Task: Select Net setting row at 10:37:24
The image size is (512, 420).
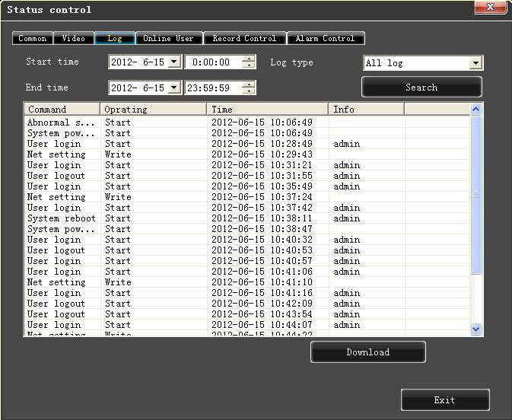Action: (246, 197)
